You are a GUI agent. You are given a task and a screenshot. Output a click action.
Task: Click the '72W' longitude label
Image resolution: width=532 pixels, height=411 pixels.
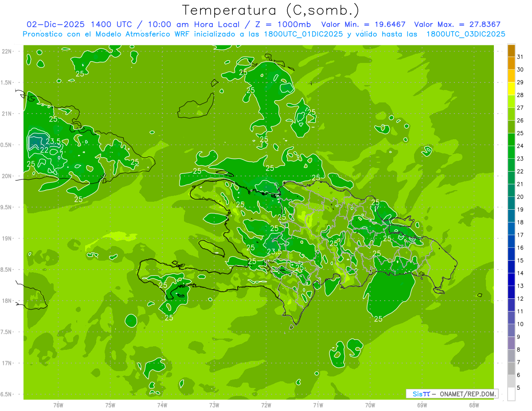pos(266,405)
